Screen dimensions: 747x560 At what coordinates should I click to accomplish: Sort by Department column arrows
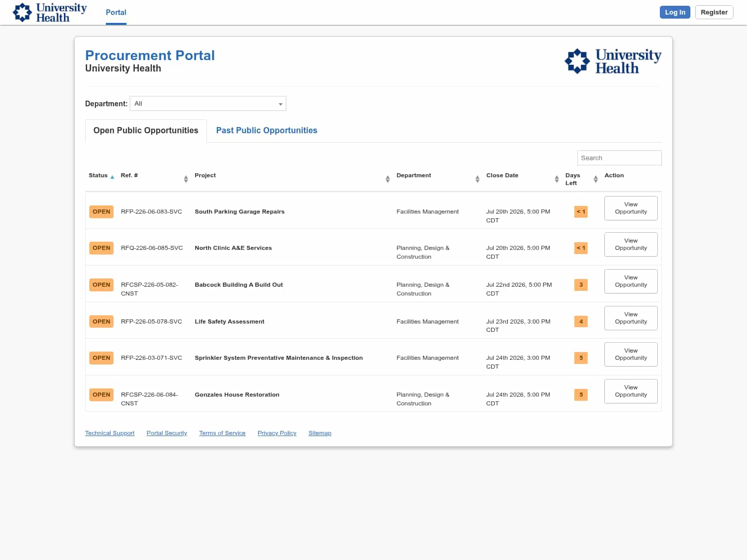point(477,179)
